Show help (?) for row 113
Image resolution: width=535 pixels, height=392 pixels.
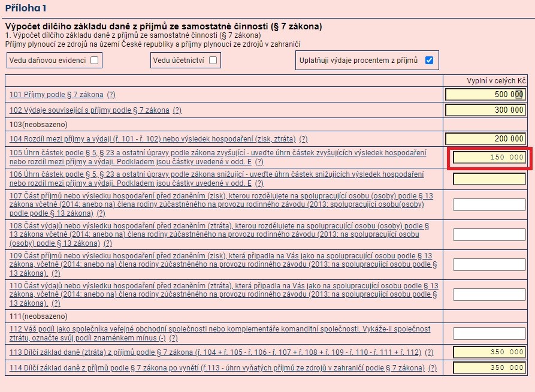click(x=429, y=352)
